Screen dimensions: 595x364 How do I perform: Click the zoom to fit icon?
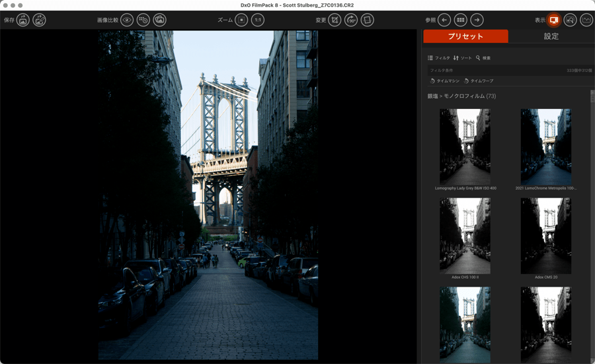pos(242,20)
